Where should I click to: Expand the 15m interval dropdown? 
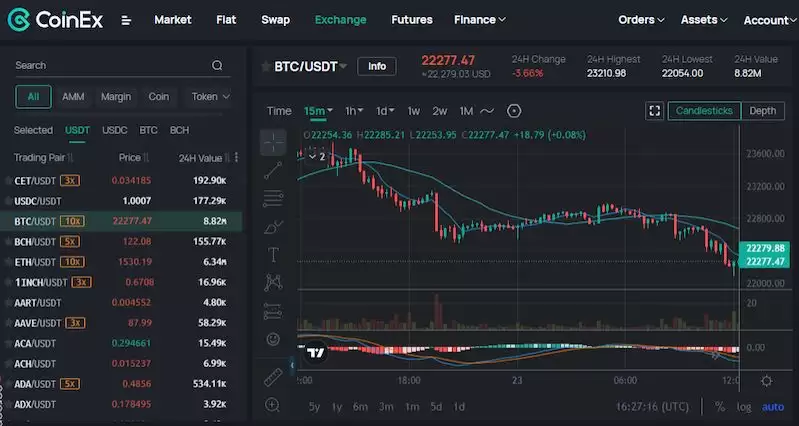318,111
